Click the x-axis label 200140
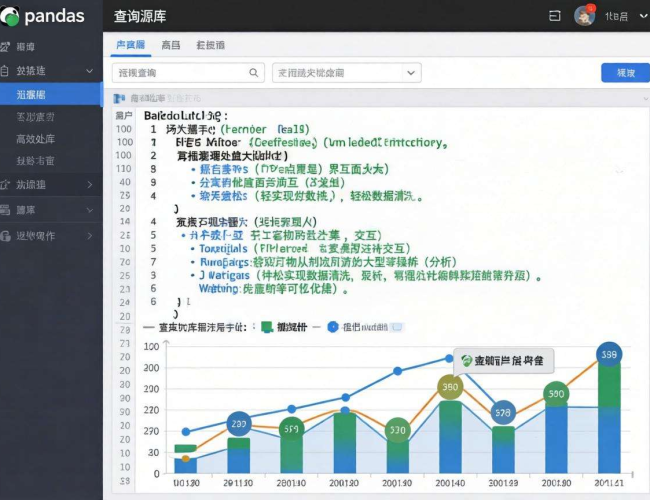This screenshot has height=500, width=650. point(450,483)
